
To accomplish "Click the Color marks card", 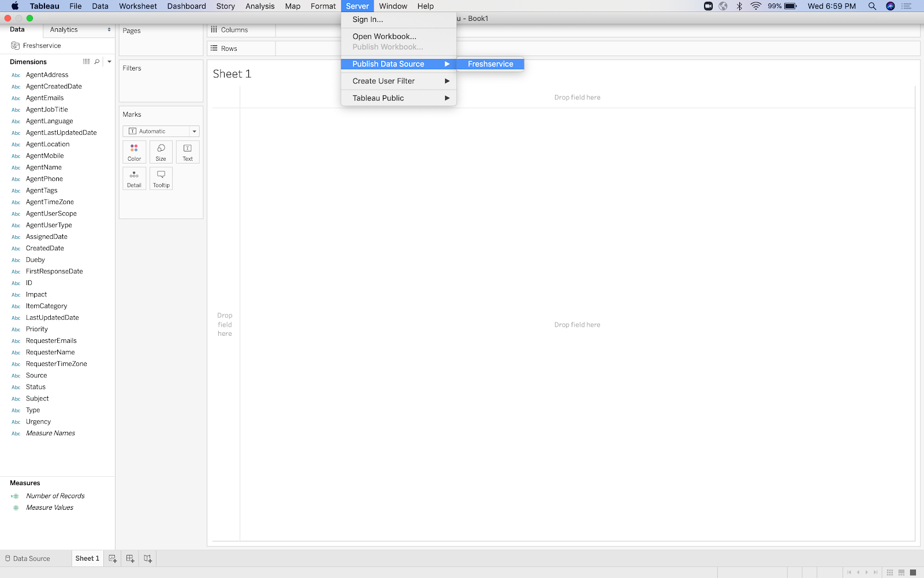I will (134, 152).
